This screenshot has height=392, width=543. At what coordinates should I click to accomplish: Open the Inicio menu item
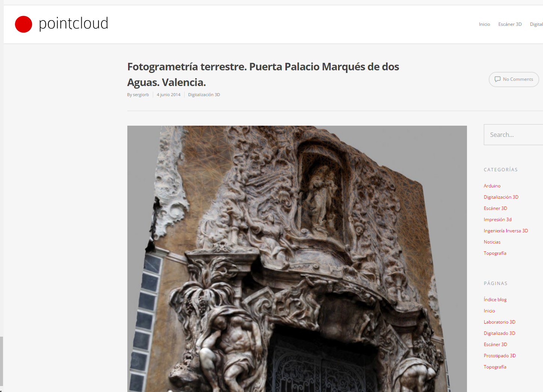(484, 24)
